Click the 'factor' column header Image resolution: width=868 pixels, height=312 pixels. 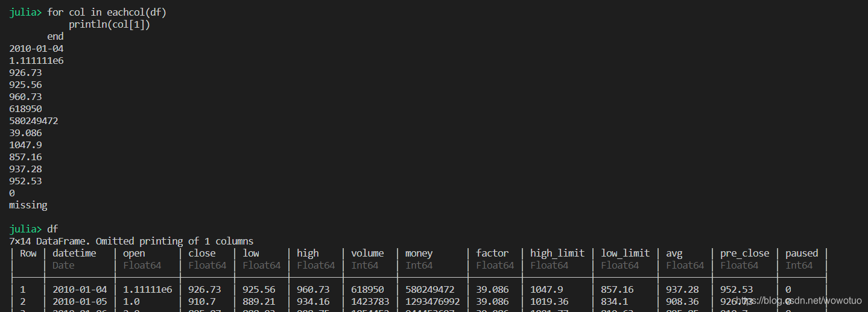point(492,254)
